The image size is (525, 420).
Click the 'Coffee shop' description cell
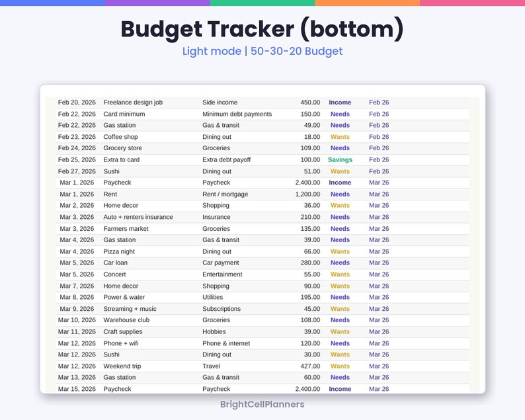pyautogui.click(x=120, y=137)
